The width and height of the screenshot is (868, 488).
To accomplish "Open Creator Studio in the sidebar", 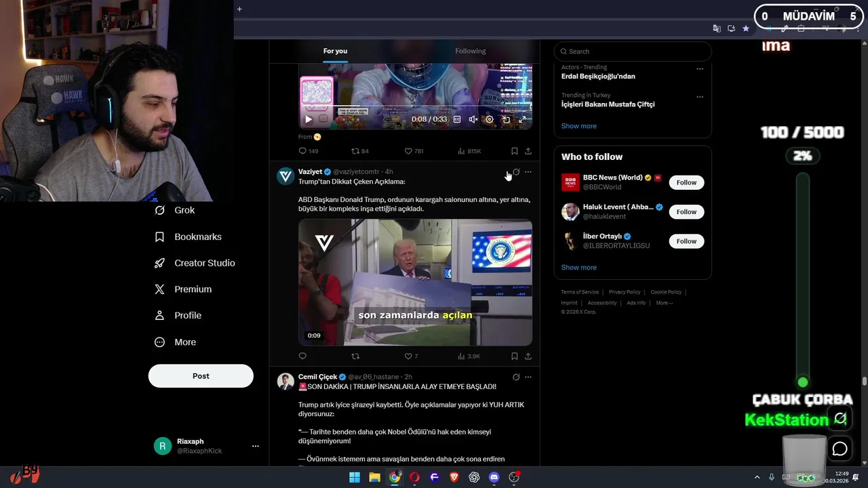I will click(x=195, y=263).
